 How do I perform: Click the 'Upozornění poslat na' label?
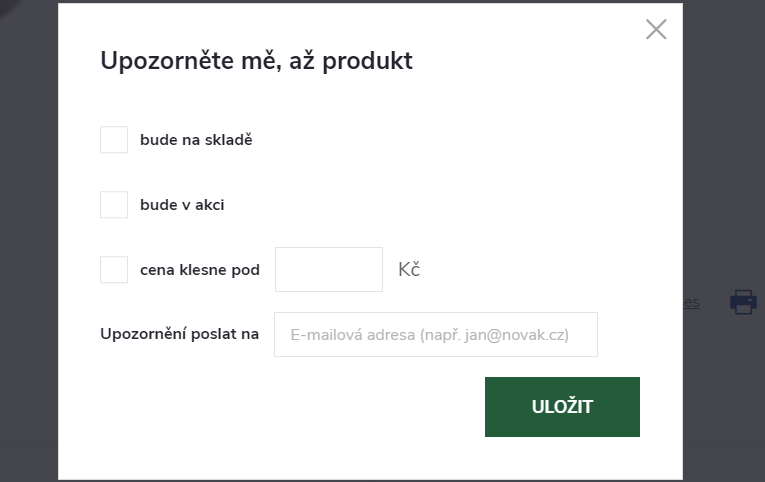coord(180,334)
